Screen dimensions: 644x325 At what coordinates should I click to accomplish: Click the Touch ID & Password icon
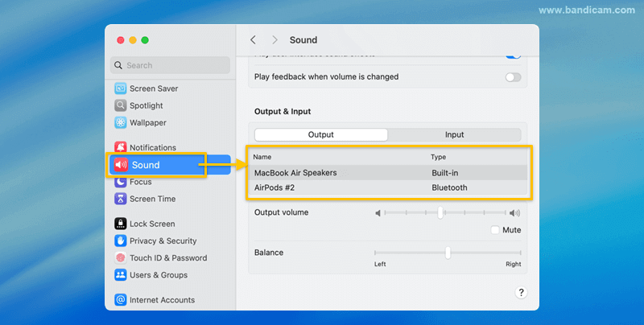click(x=121, y=258)
